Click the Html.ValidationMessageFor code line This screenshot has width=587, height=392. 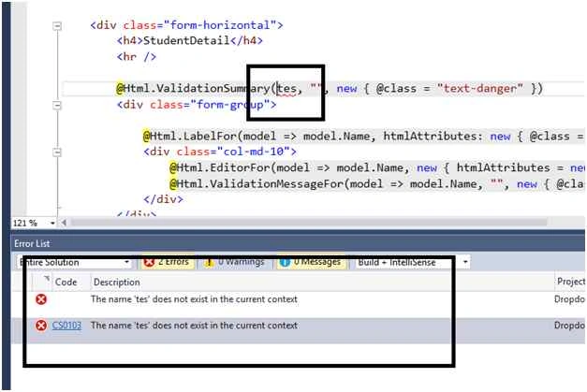376,184
